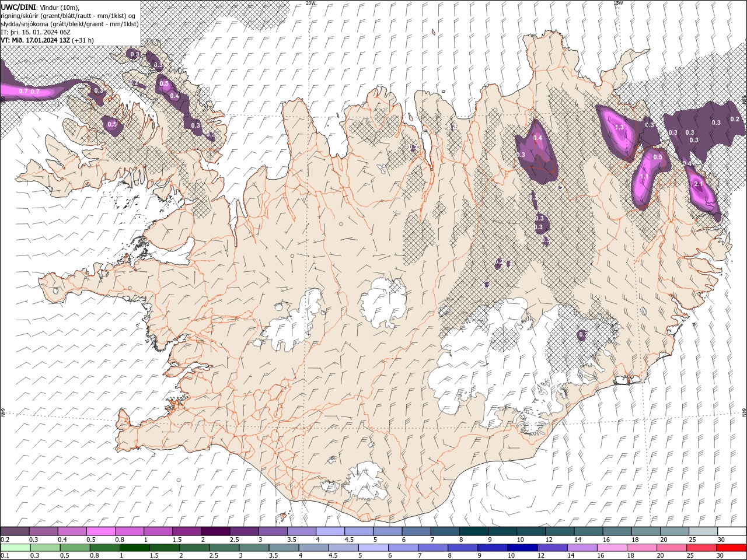Select top legend row swatch starting at 14
Screen dimensions: 747x560
pos(588,531)
